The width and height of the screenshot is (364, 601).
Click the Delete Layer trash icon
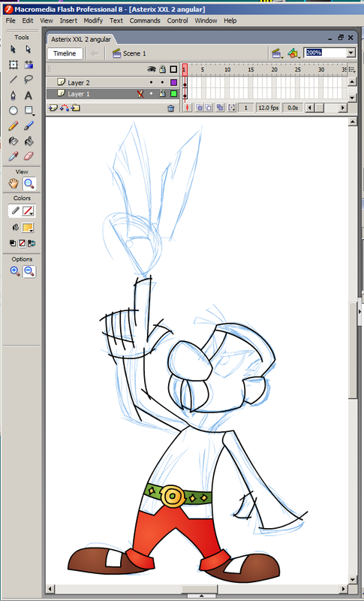(171, 108)
